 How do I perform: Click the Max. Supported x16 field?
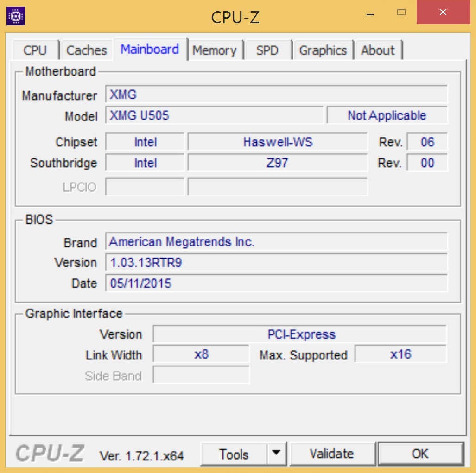[x=401, y=354]
